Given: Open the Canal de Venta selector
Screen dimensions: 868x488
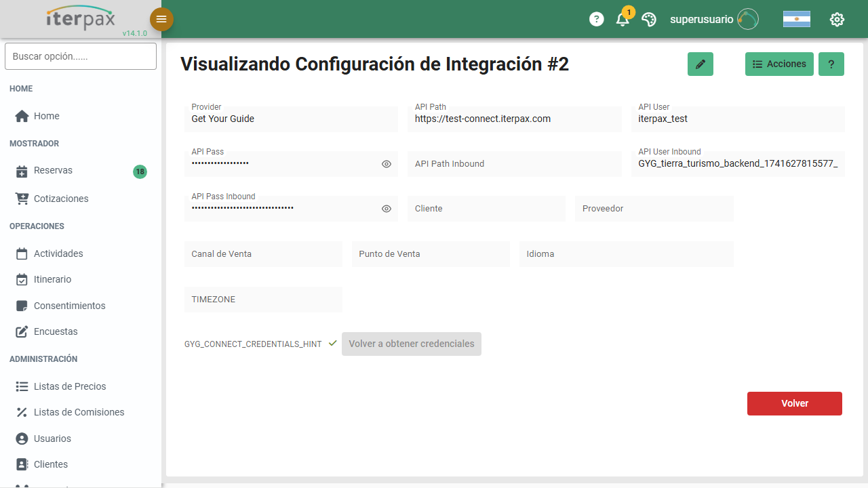Looking at the screenshot, I should 263,253.
